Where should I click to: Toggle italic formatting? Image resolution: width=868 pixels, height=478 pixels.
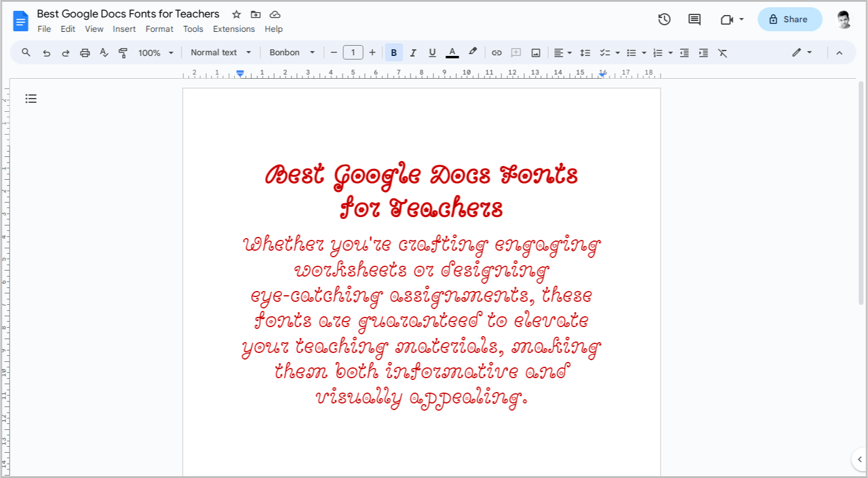tap(413, 52)
